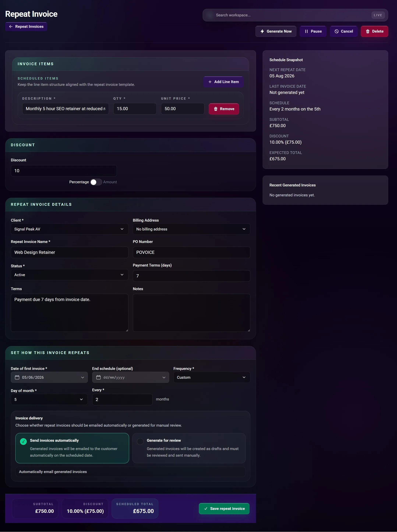Screen dimensions: 397x532
Task: Click the checkmark icon on Save repeat invoice
Action: (x=206, y=508)
